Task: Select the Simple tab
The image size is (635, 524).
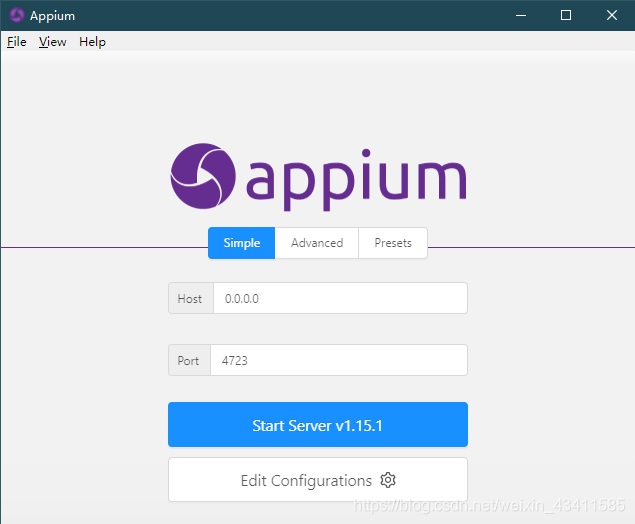Action: (x=242, y=243)
